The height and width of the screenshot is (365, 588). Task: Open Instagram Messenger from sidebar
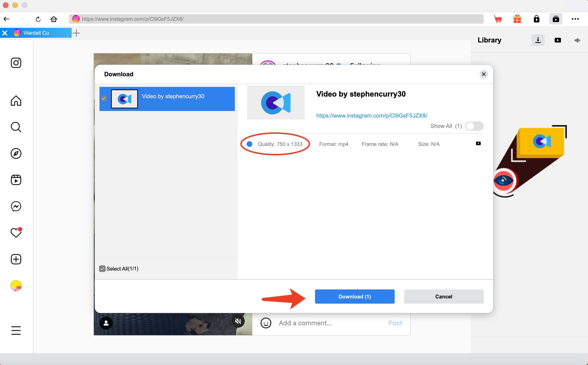point(16,206)
